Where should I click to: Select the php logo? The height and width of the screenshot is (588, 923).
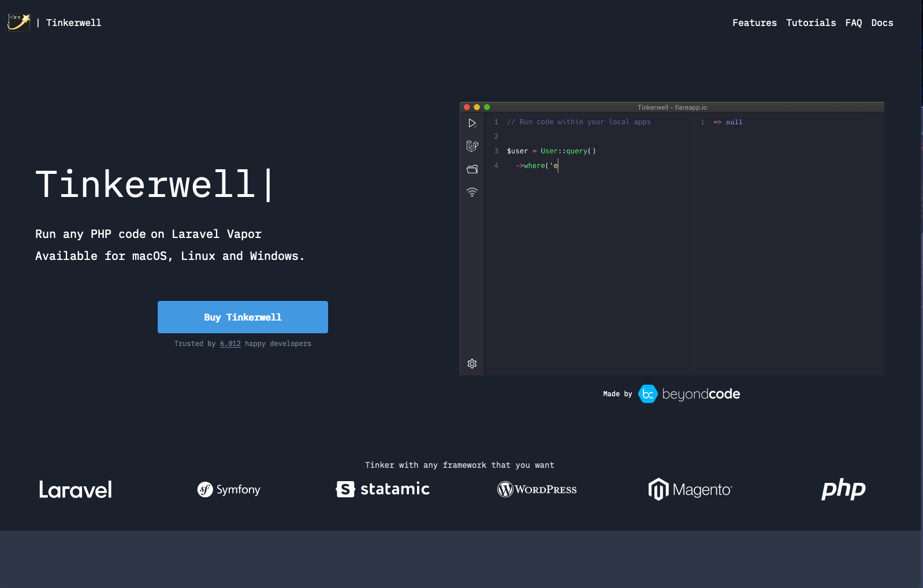[x=843, y=489]
